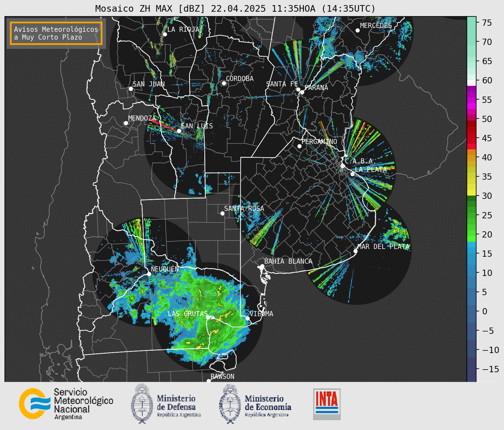This screenshot has height=430, width=504.
Task: Click the MERCEDES label text
Action: click(376, 26)
